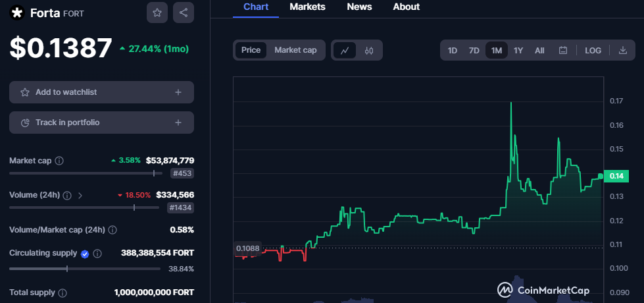This screenshot has width=644, height=303.
Task: Click the 0.14 current price marker
Action: pos(616,176)
